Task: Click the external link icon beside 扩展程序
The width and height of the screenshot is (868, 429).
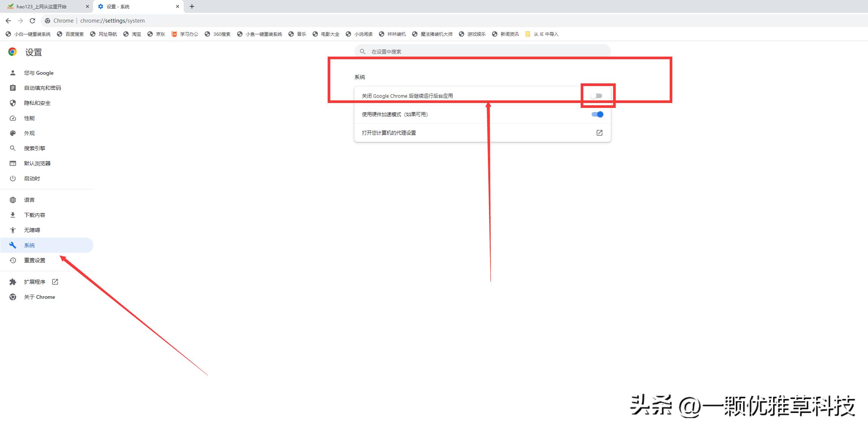Action: click(x=55, y=281)
